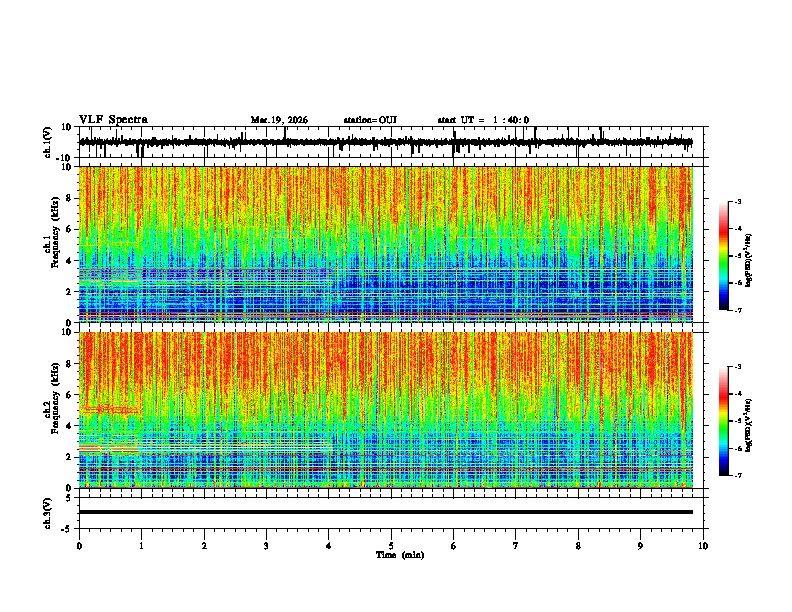792x612 pixels.
Task: Click the ch.1 color scale bar
Action: [724, 256]
